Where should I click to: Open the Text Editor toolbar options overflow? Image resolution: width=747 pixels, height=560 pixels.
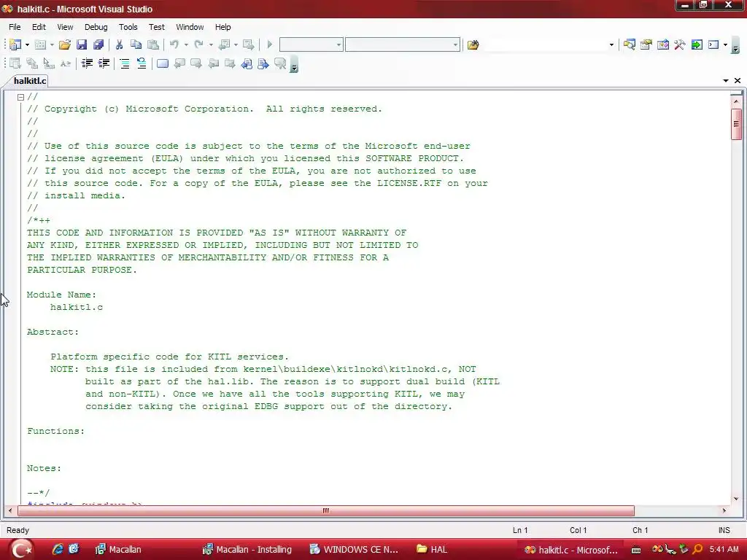point(294,64)
